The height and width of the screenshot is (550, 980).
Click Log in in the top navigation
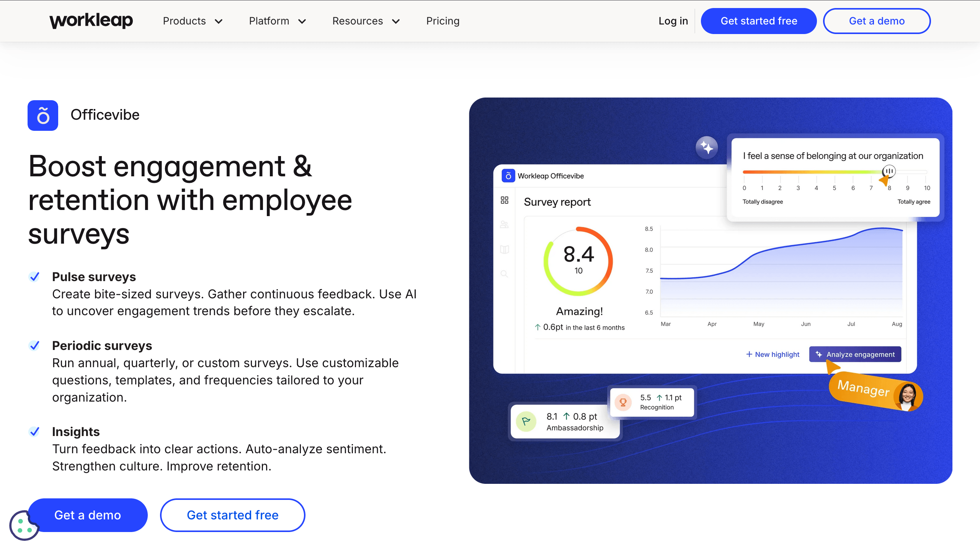tap(673, 21)
